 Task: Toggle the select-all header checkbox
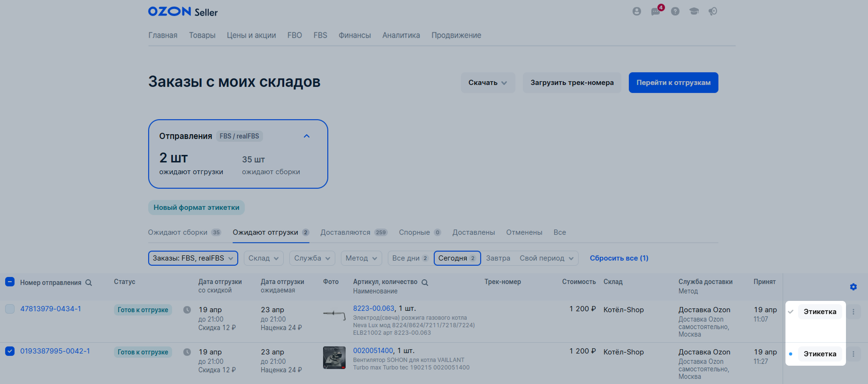10,282
